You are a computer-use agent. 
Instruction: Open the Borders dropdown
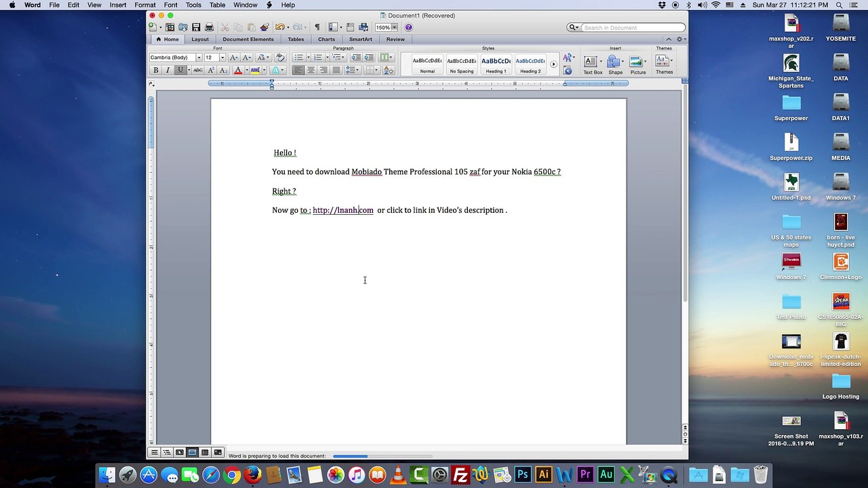coord(372,70)
